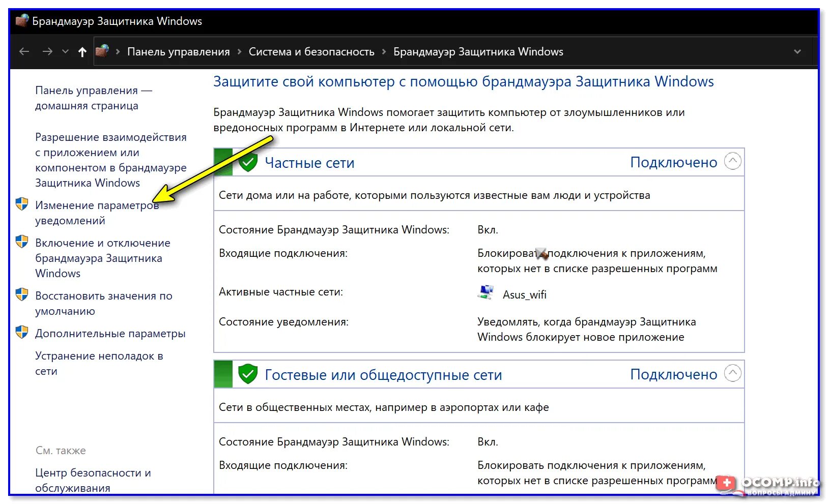Screen dimensions: 828x504
Task: Click shield icon beside Дополнительные параметры
Action: point(22,332)
